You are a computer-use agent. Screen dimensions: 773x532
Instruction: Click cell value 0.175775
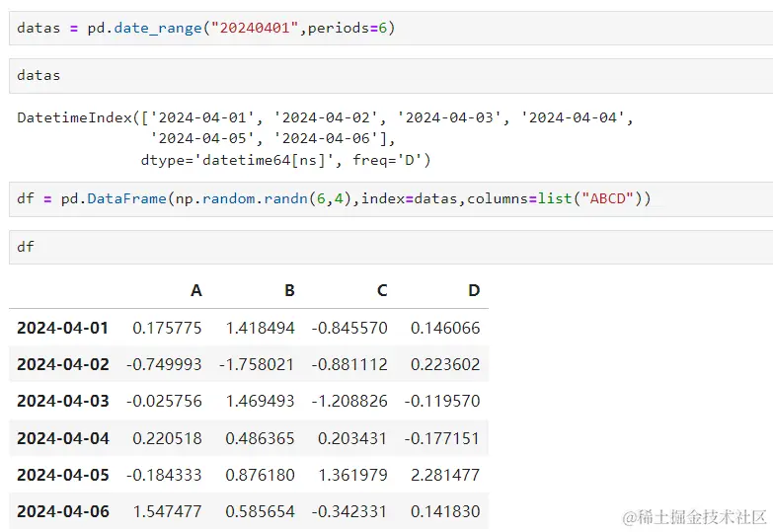167,328
